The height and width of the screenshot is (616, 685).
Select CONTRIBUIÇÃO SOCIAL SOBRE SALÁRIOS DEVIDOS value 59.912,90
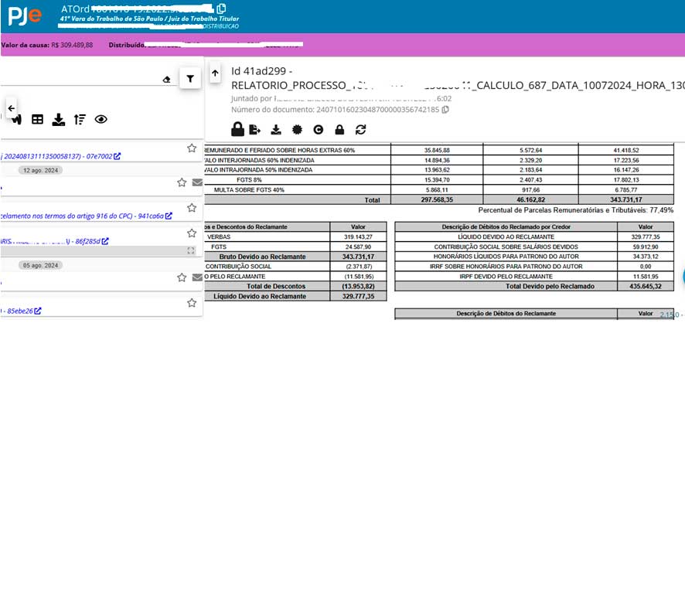point(646,247)
